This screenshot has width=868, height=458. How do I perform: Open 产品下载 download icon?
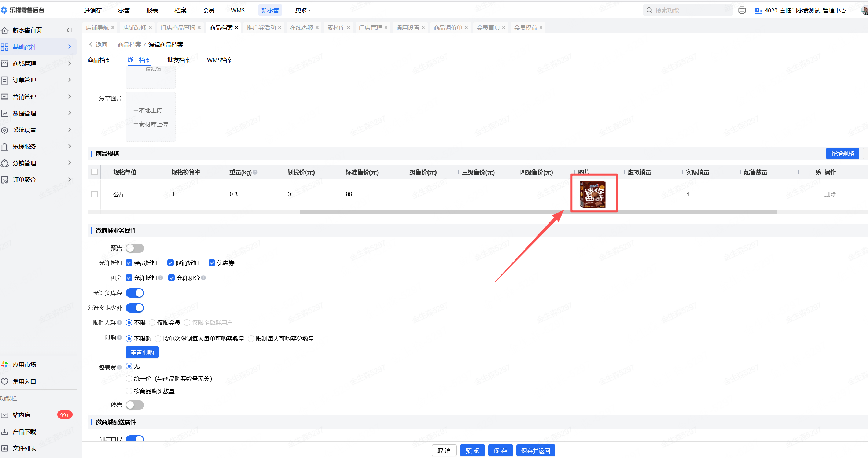(x=5, y=432)
